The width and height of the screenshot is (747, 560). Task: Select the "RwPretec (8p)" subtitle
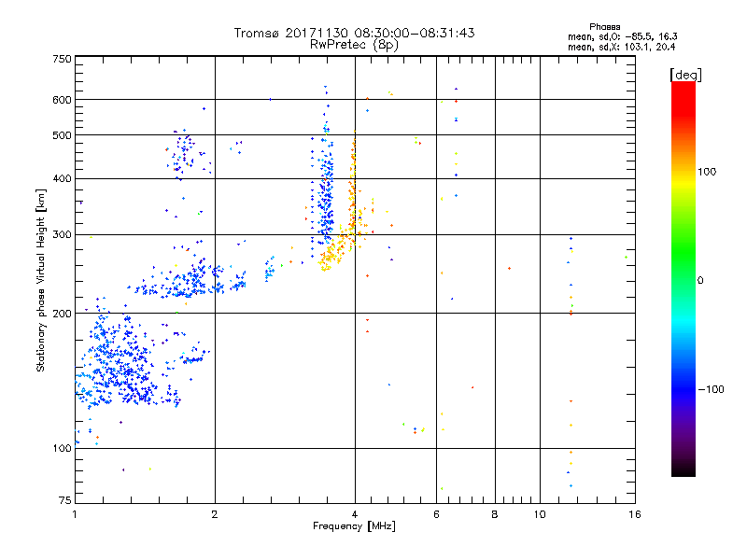[354, 45]
